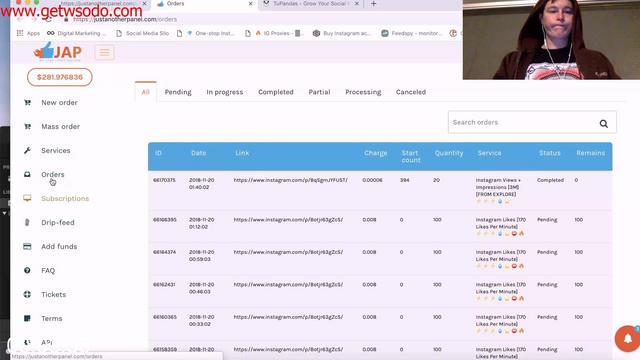Screen dimensions: 640x360
Task: Click the Mass order cart icon
Action: point(27,127)
